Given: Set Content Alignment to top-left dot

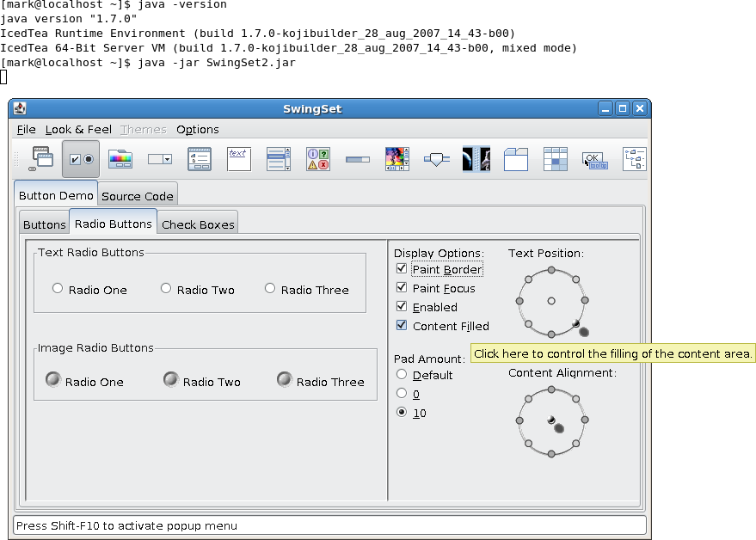Looking at the screenshot, I should pyautogui.click(x=528, y=399).
